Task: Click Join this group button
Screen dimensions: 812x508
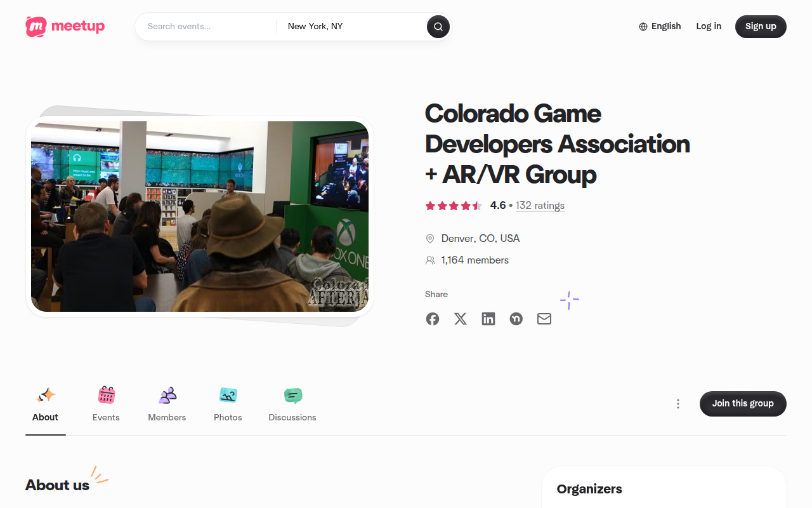Action: tap(743, 404)
